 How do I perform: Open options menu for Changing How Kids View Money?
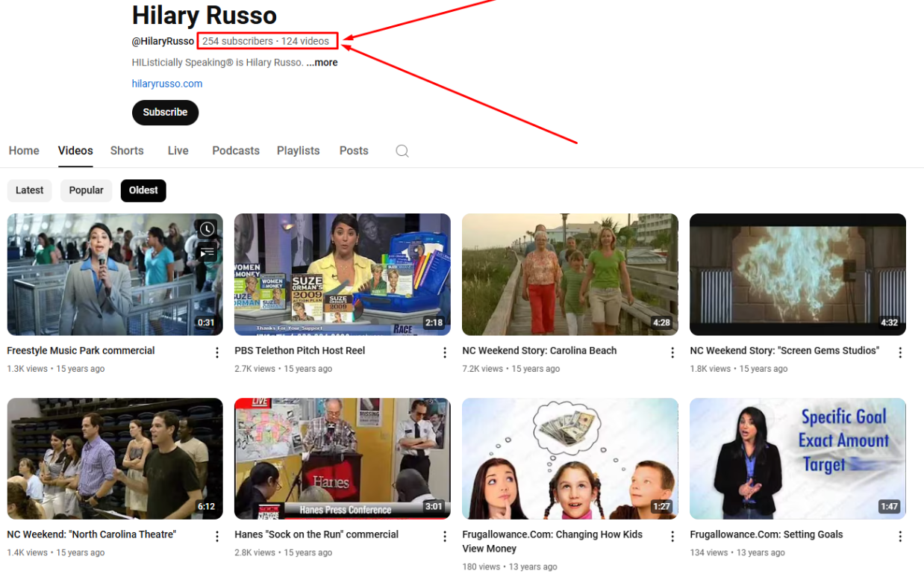(672, 536)
